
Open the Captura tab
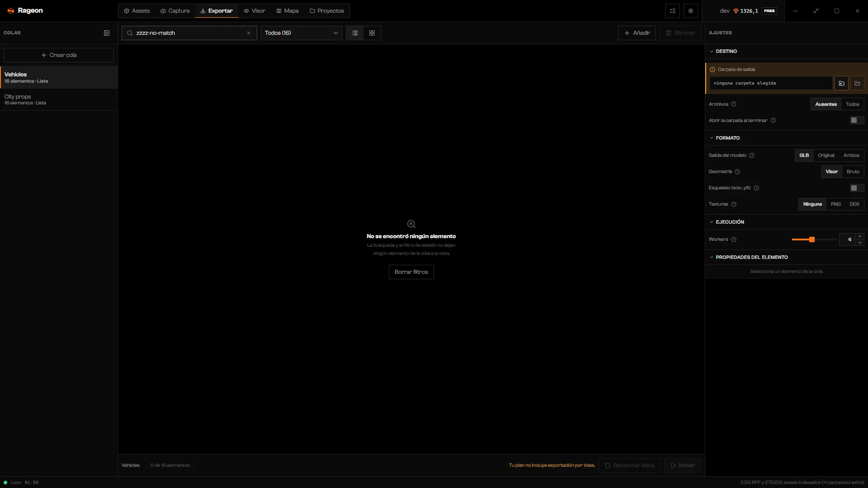point(175,11)
